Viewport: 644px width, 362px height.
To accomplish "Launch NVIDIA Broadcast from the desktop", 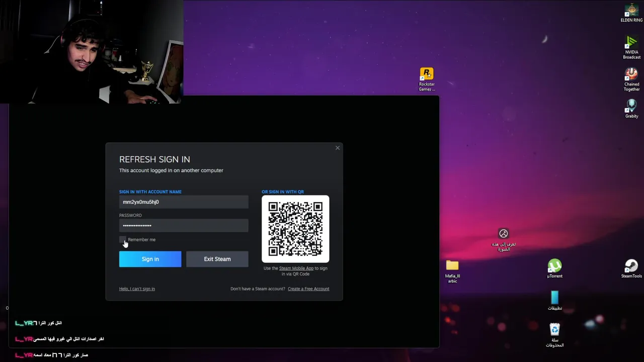I will [631, 47].
